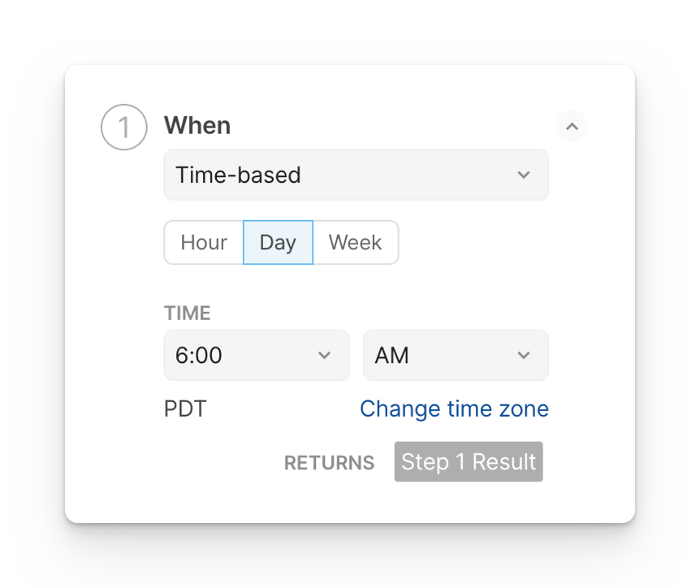700x588 pixels.
Task: Click the arrow on the AM selector
Action: click(x=524, y=355)
